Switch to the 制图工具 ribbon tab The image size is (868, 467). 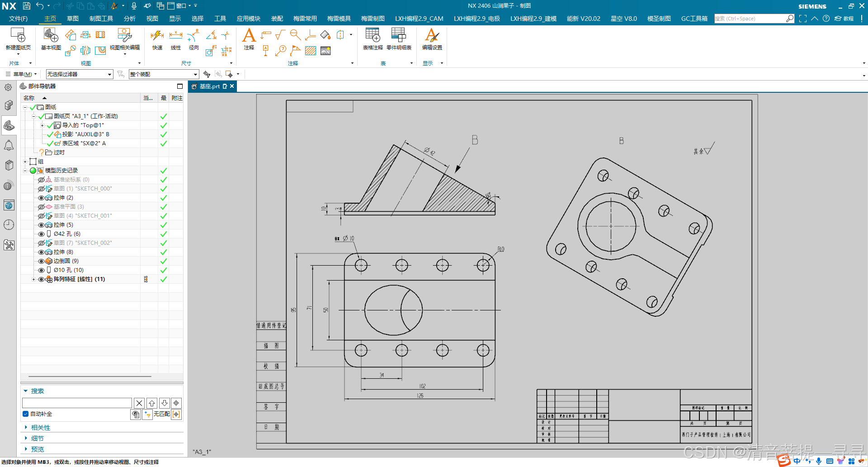pyautogui.click(x=101, y=19)
